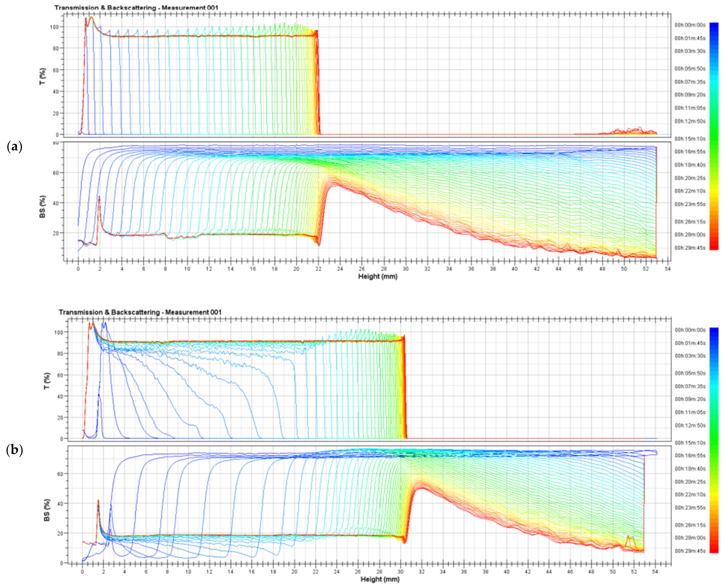The width and height of the screenshot is (725, 588).
Task: Pick legend time 00h:18m:40s in chart (b)
Action: [x=690, y=469]
